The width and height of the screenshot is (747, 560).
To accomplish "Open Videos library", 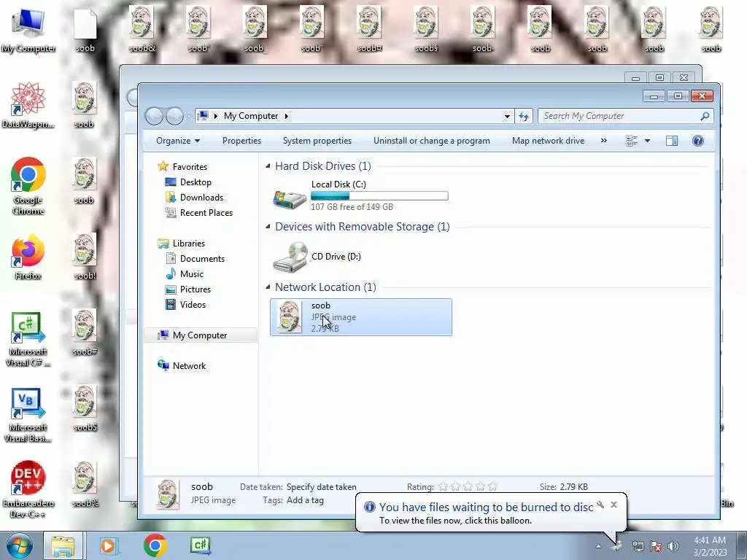I will tap(193, 304).
